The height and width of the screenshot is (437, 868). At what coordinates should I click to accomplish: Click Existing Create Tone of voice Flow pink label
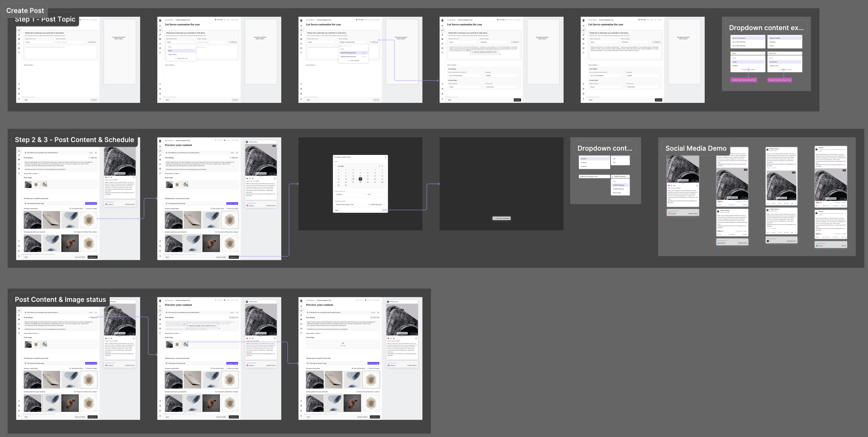[x=779, y=80]
